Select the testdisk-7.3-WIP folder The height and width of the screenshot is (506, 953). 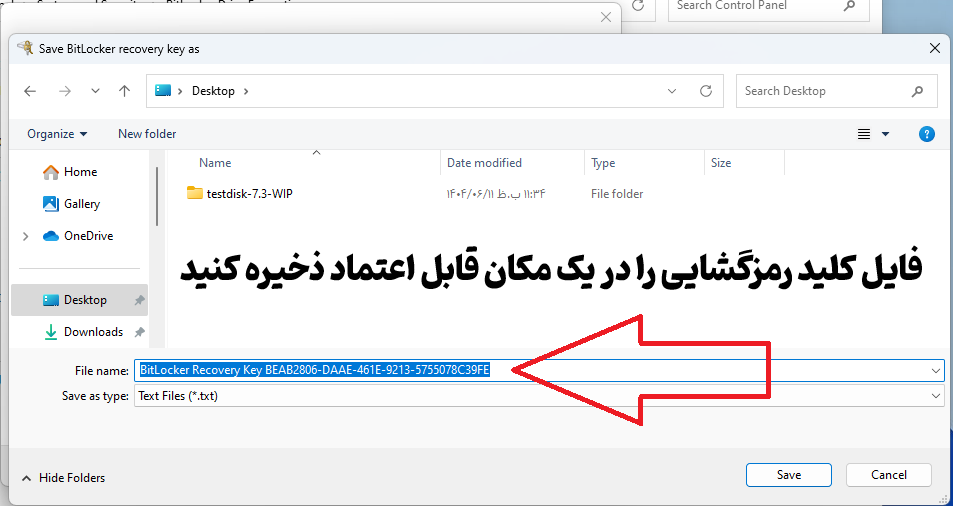(x=249, y=194)
